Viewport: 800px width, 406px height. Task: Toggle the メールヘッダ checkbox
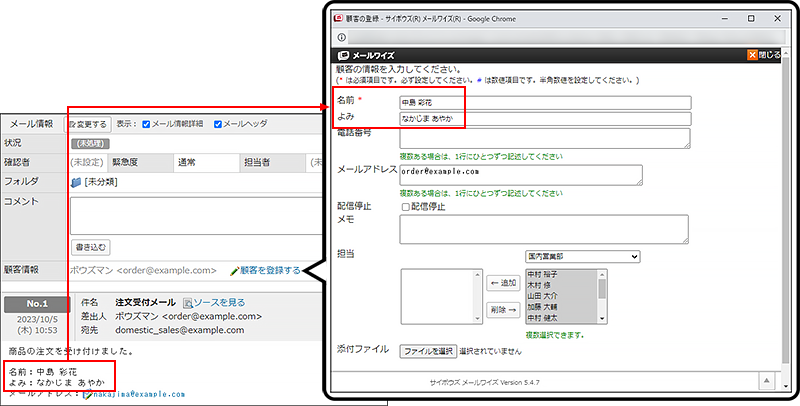pyautogui.click(x=218, y=124)
